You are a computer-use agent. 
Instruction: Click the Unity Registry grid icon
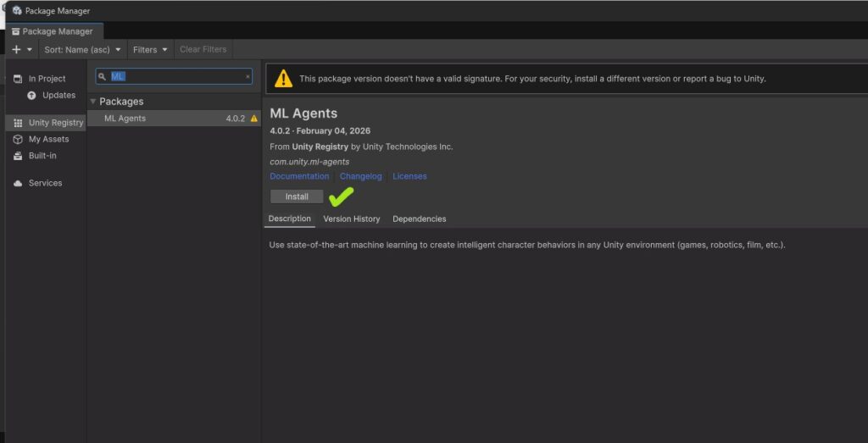click(18, 123)
